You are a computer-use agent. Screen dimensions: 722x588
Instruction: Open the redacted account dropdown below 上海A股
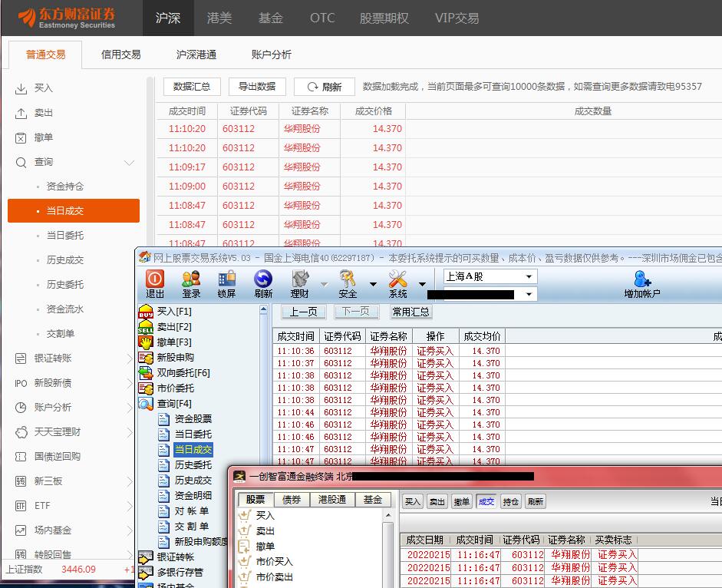tap(529, 294)
